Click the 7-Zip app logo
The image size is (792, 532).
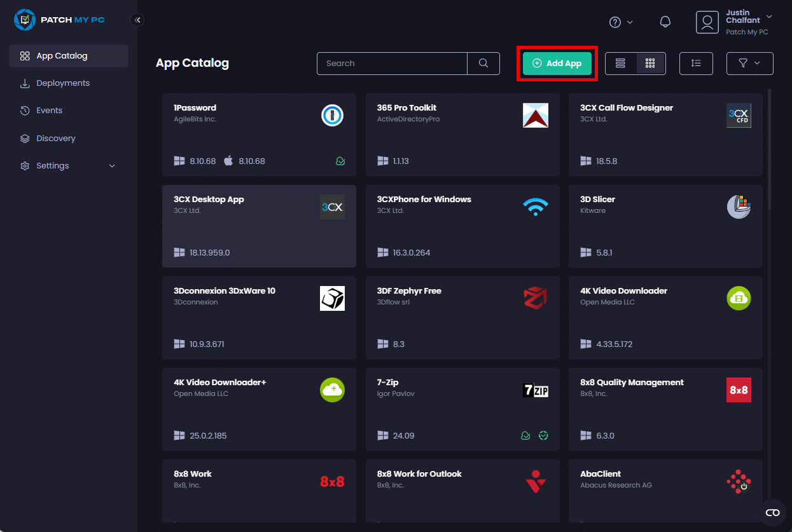[535, 390]
